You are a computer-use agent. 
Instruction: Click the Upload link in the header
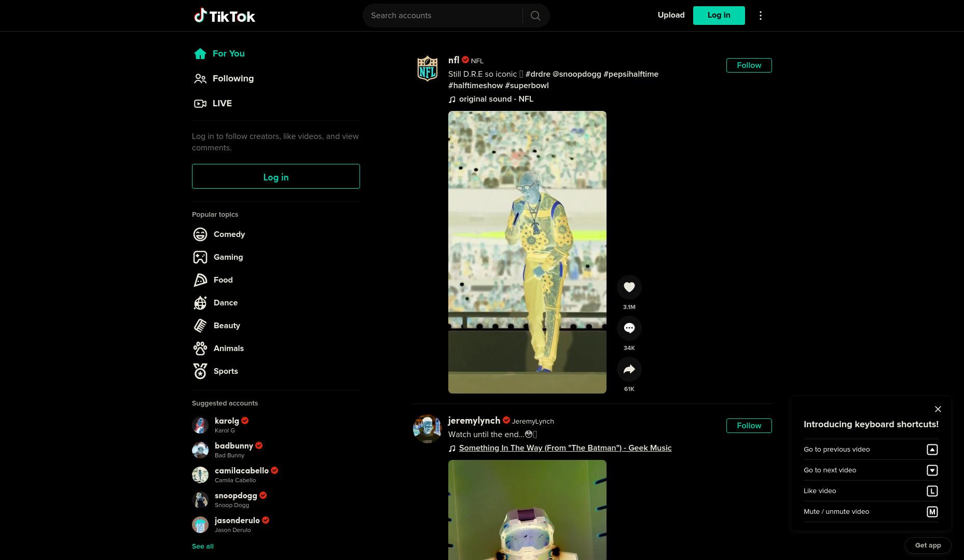[x=671, y=15]
